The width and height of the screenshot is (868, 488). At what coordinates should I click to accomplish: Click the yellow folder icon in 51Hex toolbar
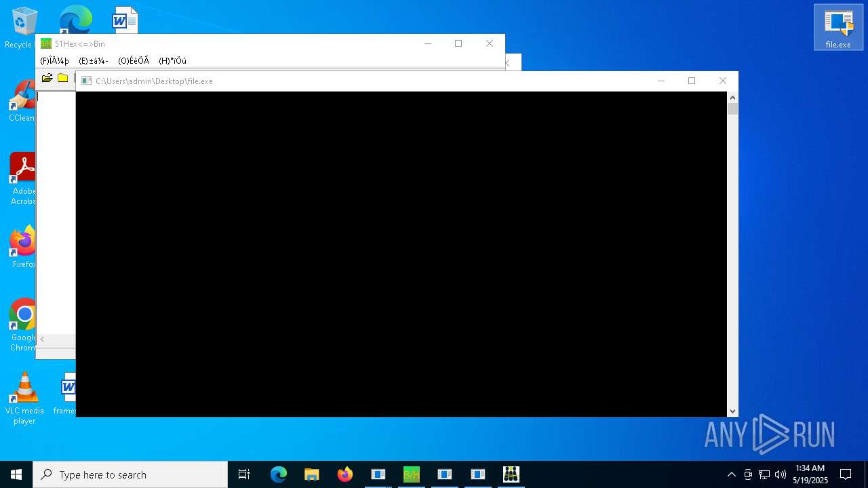tap(63, 78)
